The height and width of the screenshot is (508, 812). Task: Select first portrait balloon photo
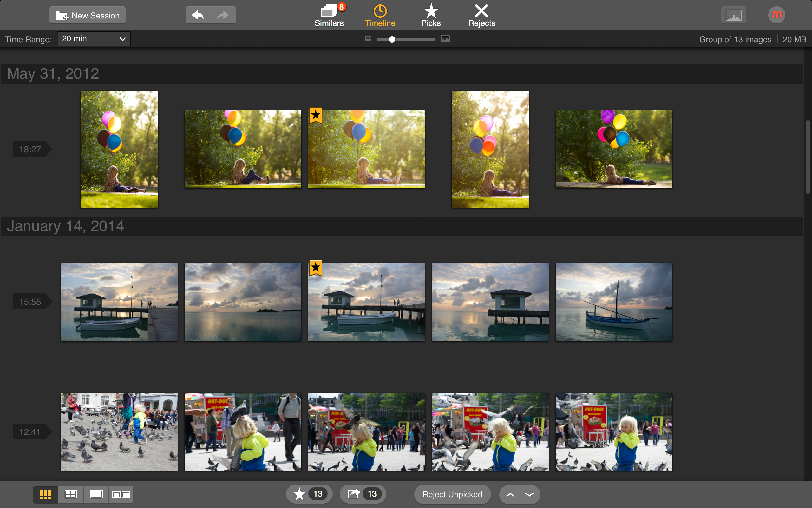click(x=119, y=149)
